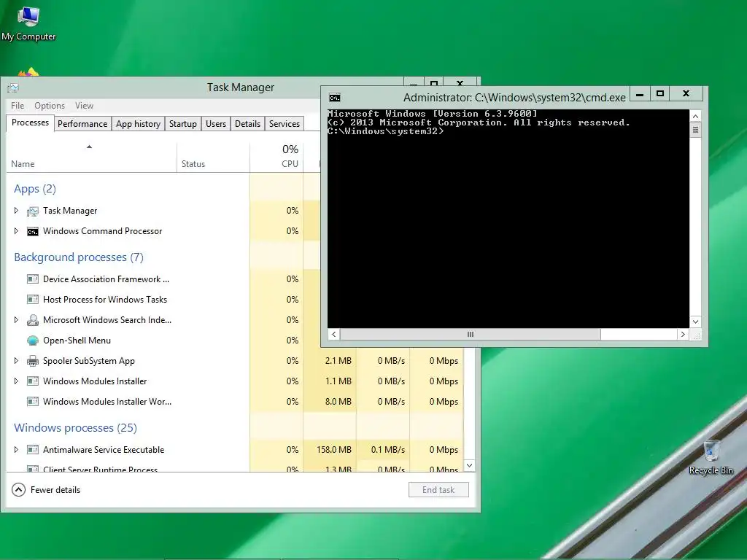This screenshot has height=560, width=747.
Task: Click inside the cmd console prompt area
Action: tap(508, 219)
